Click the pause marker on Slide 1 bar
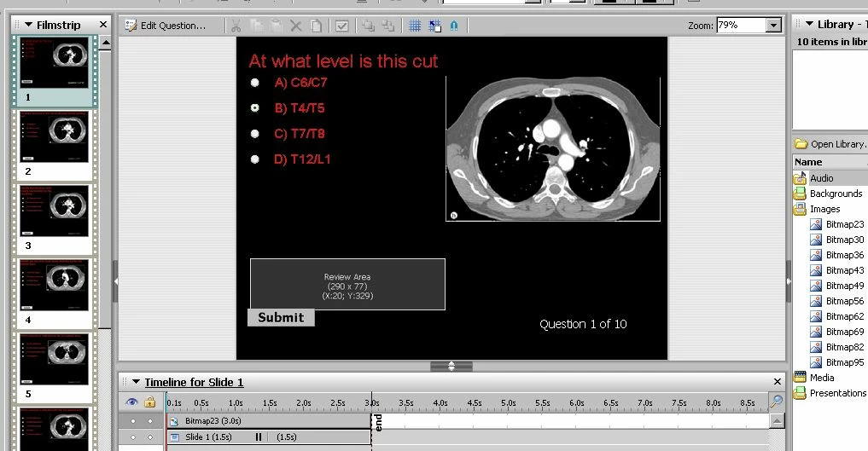The height and width of the screenshot is (451, 868). [258, 437]
